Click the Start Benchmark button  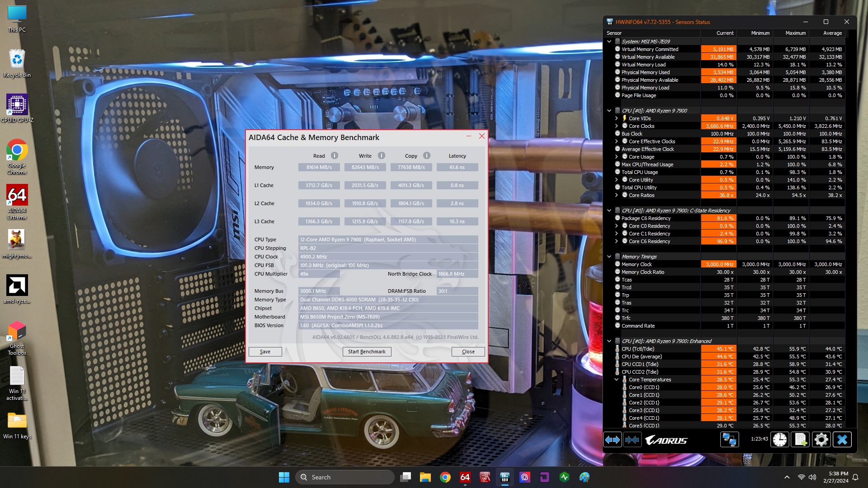367,352
